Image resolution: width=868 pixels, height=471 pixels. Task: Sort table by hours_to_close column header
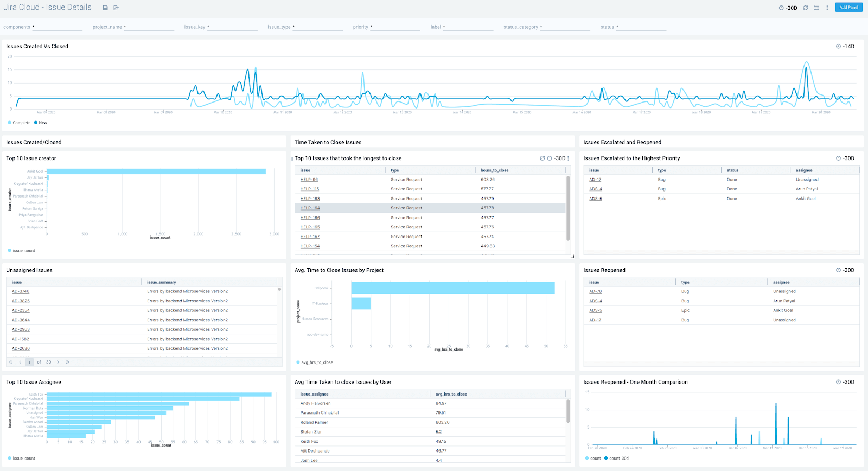pyautogui.click(x=494, y=170)
